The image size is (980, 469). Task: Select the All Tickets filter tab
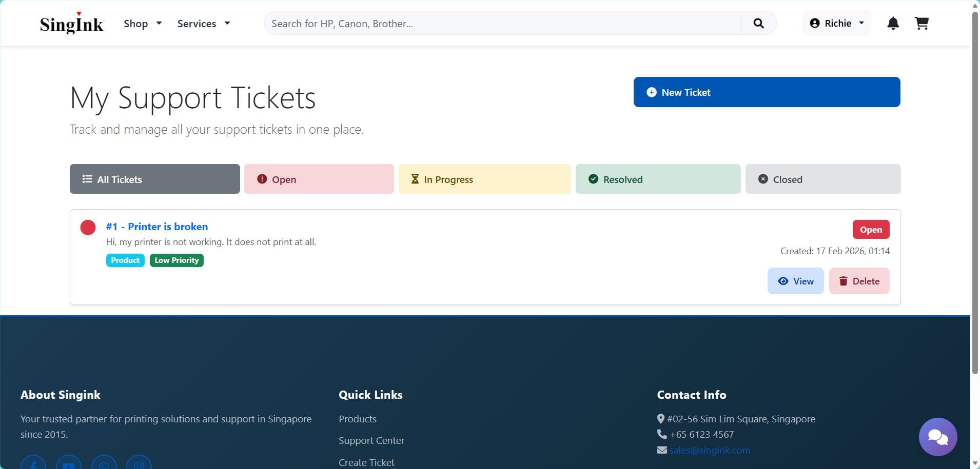pos(155,179)
